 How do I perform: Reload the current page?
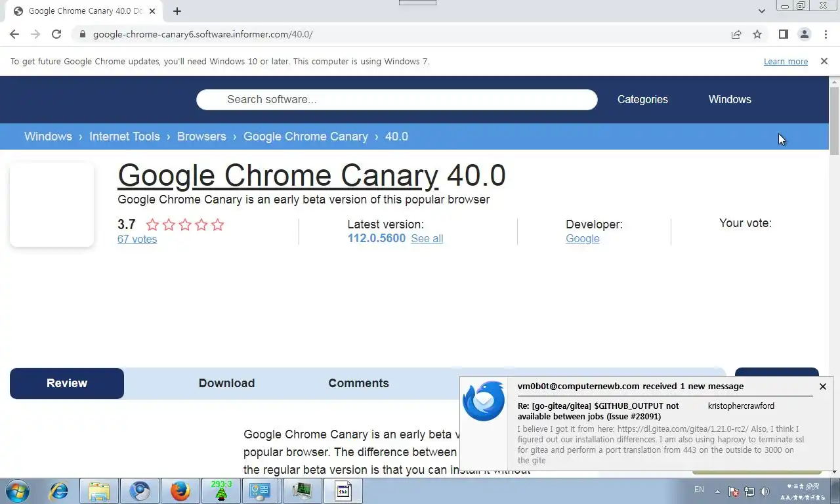click(56, 34)
